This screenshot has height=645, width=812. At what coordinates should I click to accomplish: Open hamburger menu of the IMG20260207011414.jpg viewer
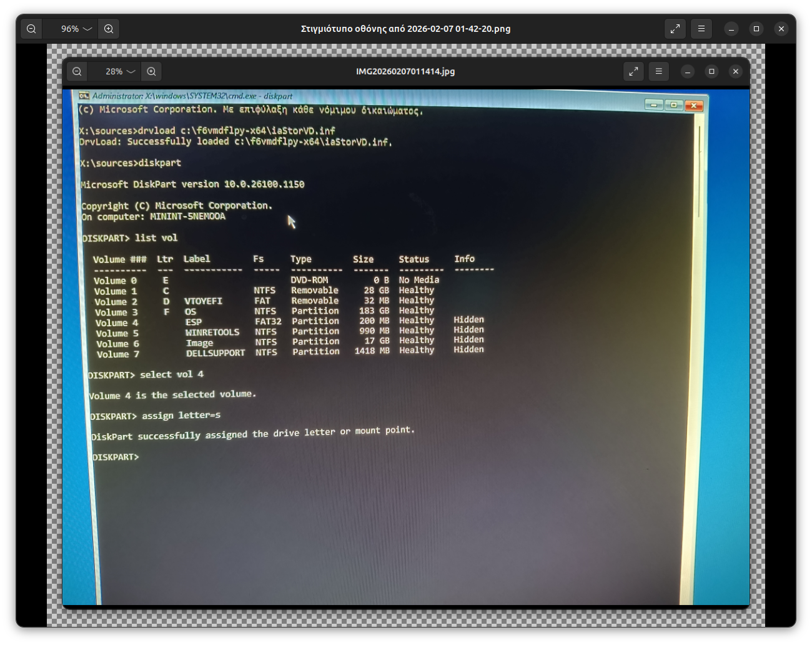click(x=658, y=71)
